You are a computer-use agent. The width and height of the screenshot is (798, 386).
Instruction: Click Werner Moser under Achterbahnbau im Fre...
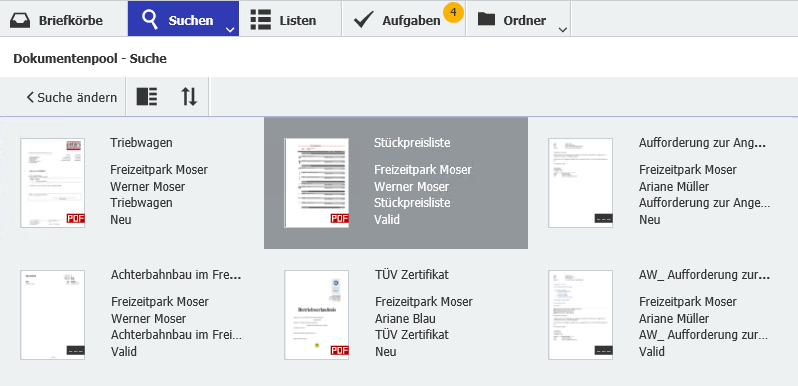[x=148, y=319]
